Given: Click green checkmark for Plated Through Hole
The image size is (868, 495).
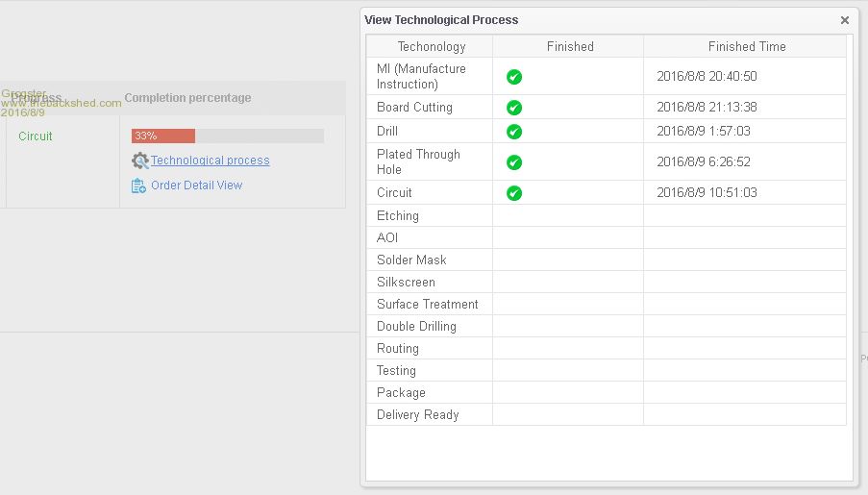Looking at the screenshot, I should (514, 162).
